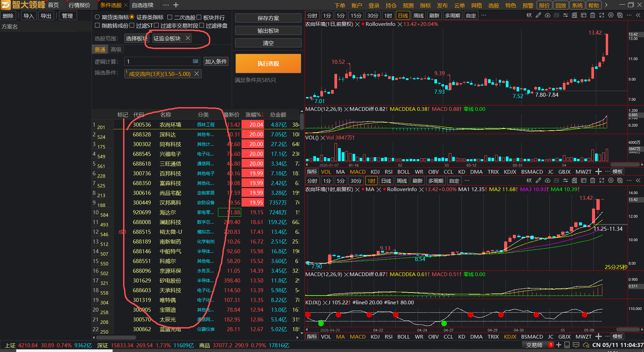This screenshot has height=352, width=644.
Task: Click the stock list horizontal scrollbar
Action: pos(116,337)
